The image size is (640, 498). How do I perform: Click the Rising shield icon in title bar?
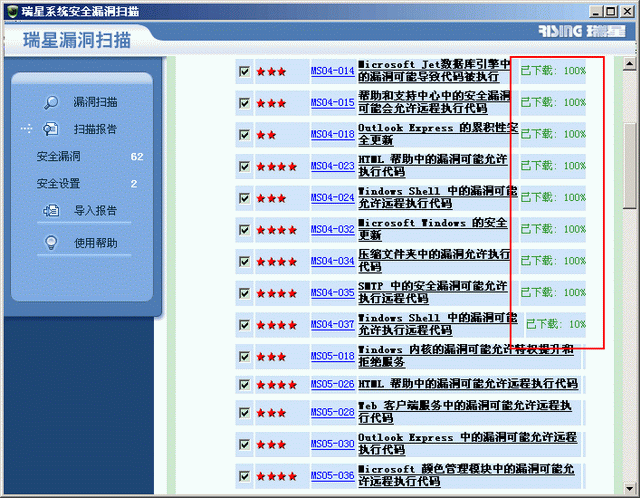[x=13, y=11]
